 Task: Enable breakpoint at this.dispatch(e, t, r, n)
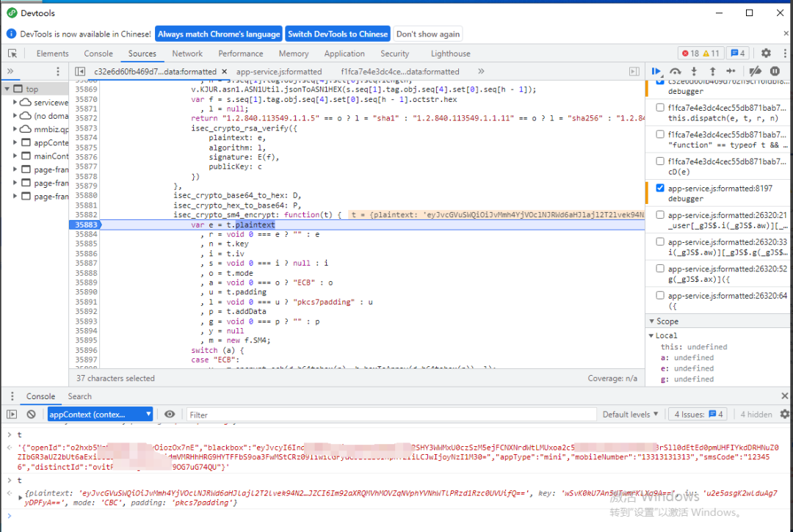tap(661, 107)
